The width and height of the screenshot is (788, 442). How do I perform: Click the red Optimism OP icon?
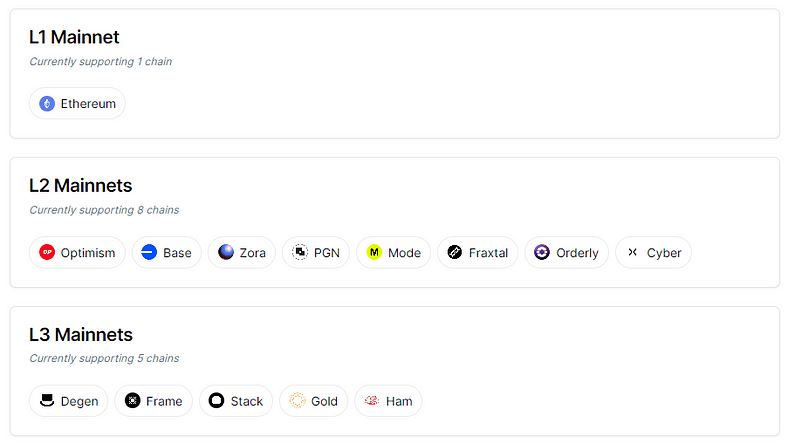click(47, 252)
